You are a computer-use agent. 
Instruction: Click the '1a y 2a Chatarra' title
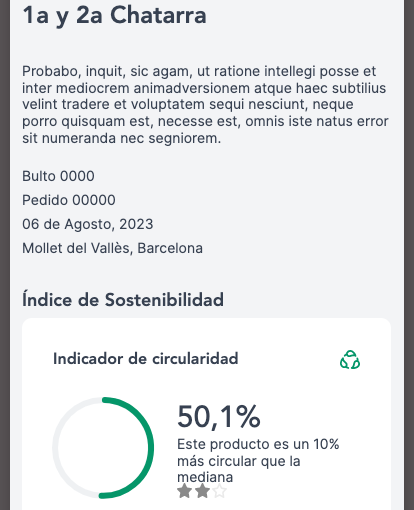tap(114, 15)
